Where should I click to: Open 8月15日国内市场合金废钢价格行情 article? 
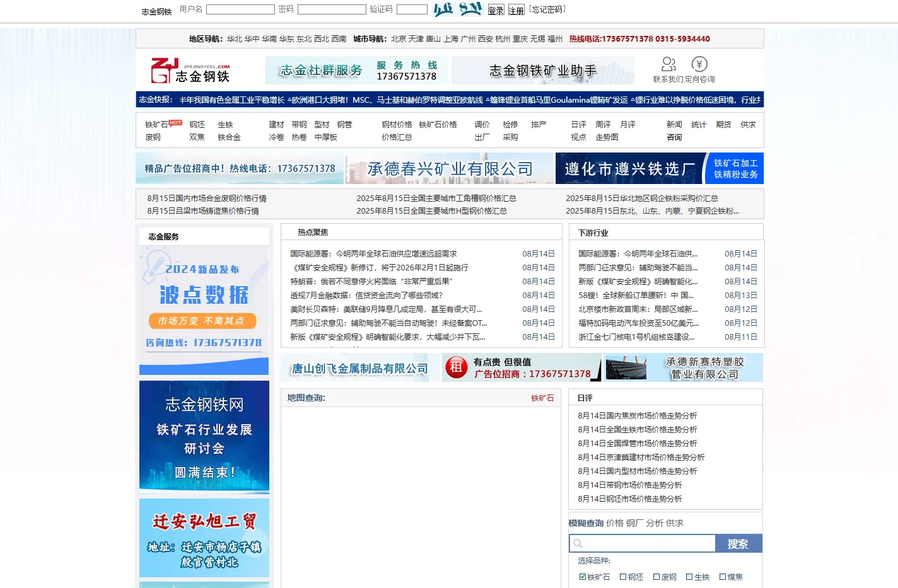pyautogui.click(x=207, y=198)
